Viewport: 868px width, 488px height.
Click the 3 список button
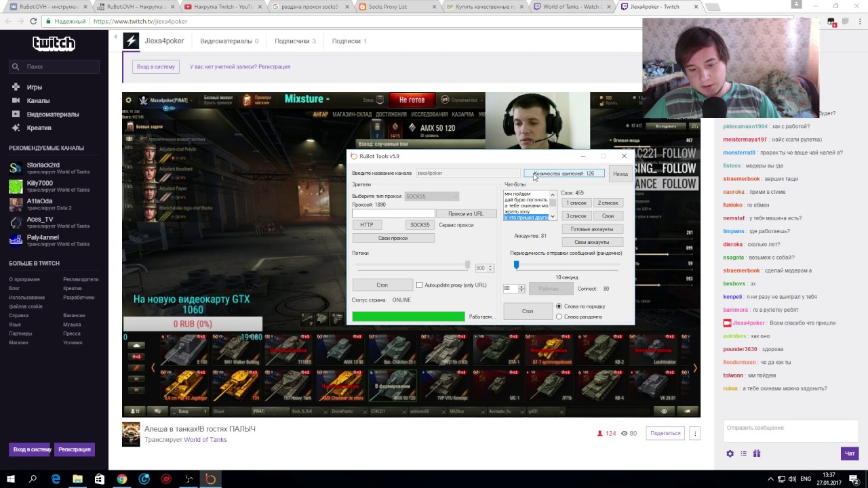[x=576, y=216]
